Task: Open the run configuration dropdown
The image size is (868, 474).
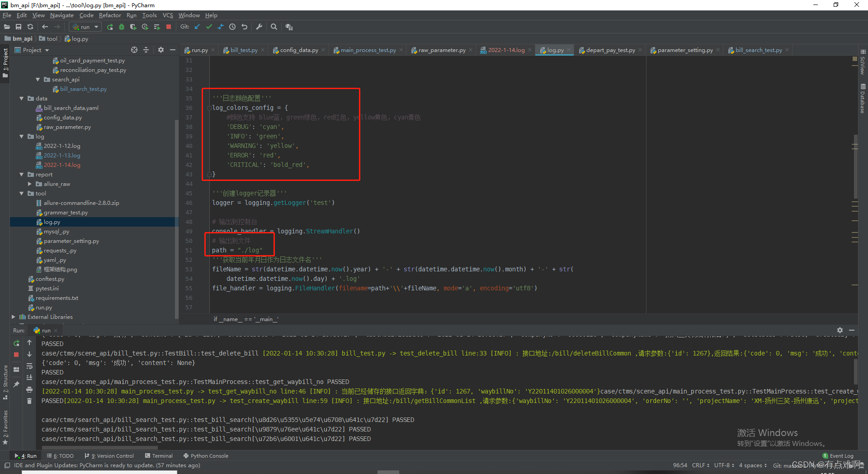Action: (86, 27)
